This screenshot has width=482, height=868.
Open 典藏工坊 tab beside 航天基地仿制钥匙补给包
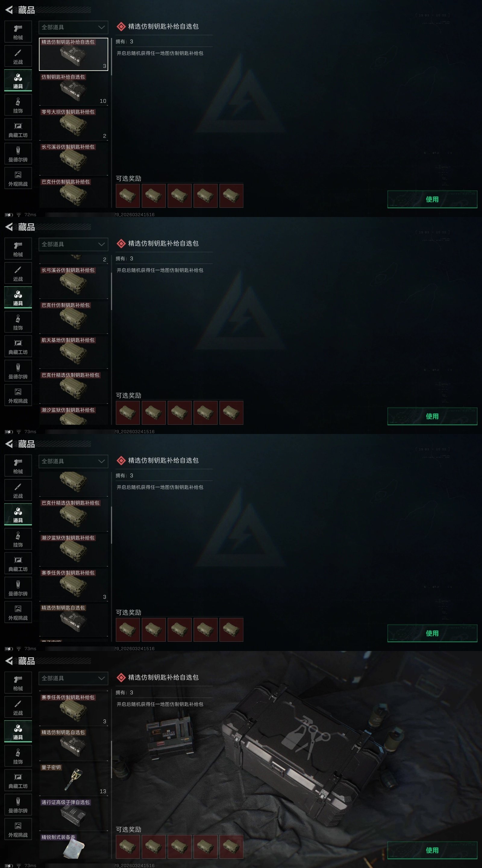(x=18, y=346)
